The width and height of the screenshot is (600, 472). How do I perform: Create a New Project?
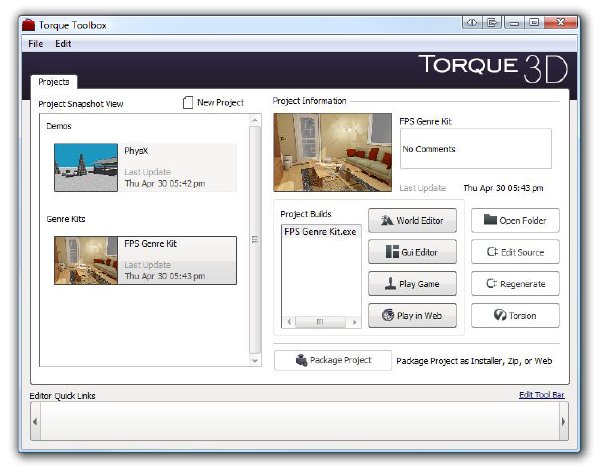pos(214,103)
